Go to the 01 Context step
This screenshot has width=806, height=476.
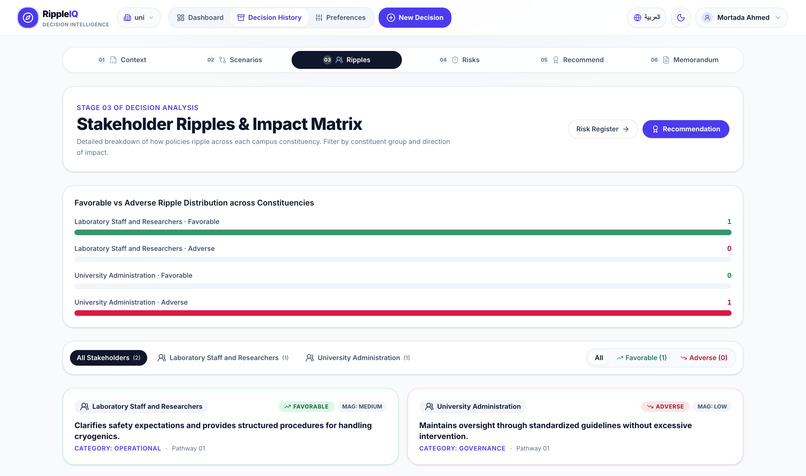tap(122, 60)
